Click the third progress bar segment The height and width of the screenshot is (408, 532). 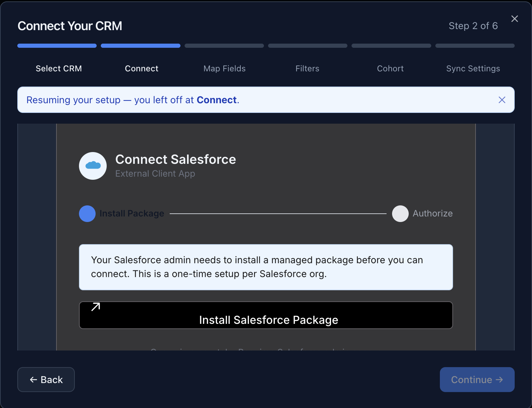click(x=224, y=46)
